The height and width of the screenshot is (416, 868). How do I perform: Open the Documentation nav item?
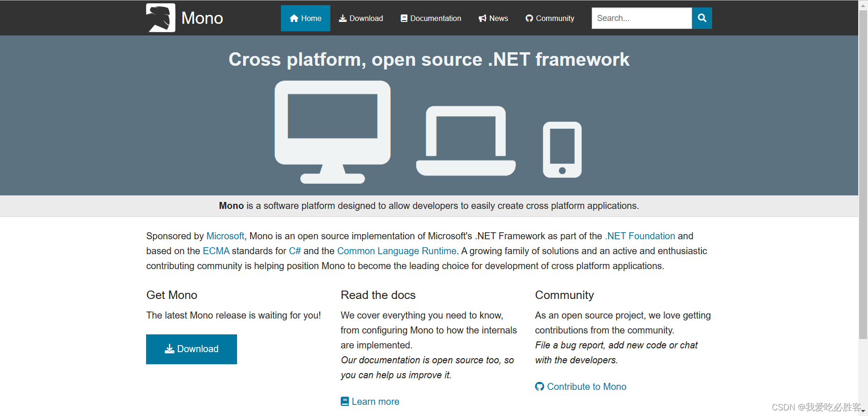pos(431,18)
